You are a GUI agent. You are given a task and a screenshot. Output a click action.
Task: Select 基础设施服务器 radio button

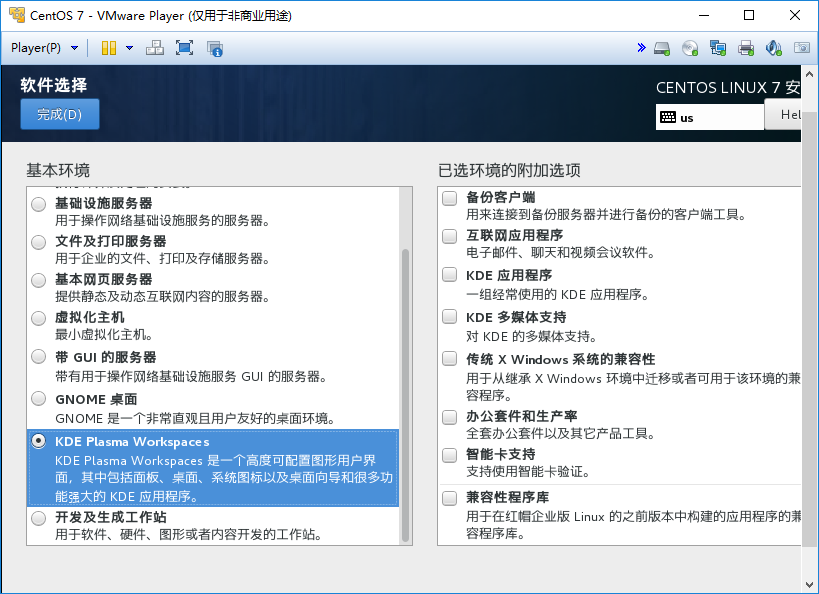(x=39, y=204)
